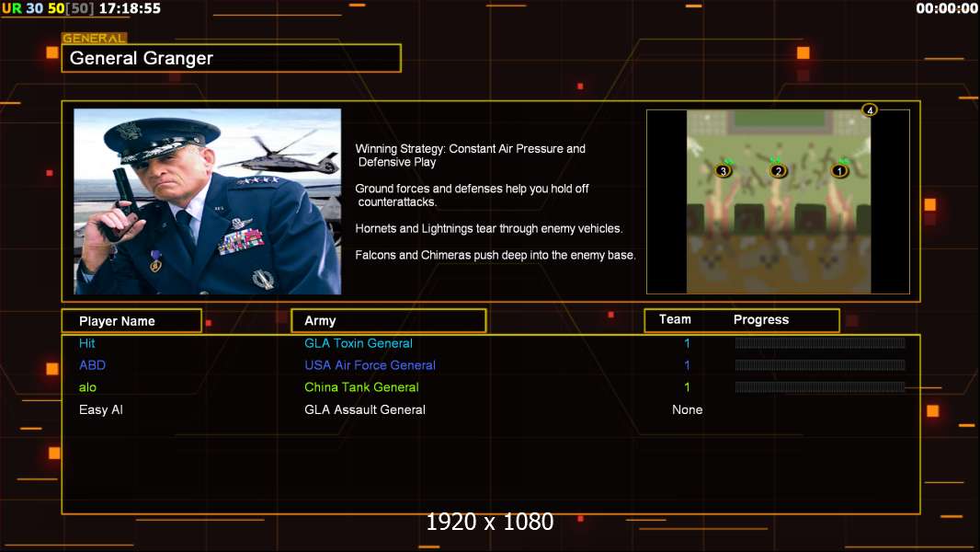Click the Progress column header
Image resolution: width=980 pixels, height=552 pixels.
click(760, 319)
